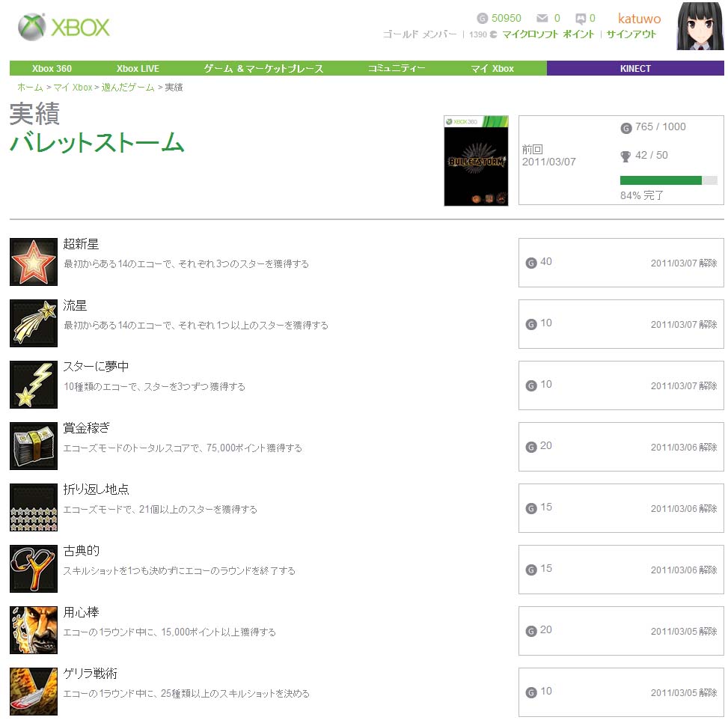This screenshot has width=728, height=723.
Task: Click the マイクロソフト ポイント link
Action: (548, 34)
